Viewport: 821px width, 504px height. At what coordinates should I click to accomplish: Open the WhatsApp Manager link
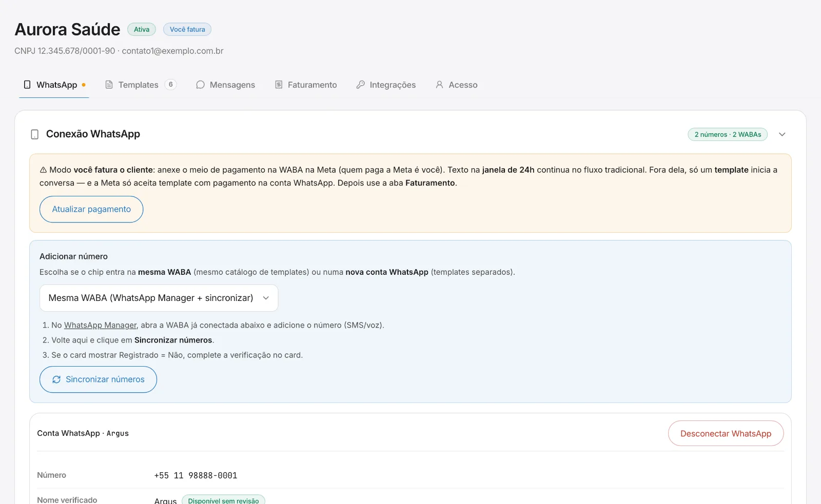pyautogui.click(x=100, y=325)
